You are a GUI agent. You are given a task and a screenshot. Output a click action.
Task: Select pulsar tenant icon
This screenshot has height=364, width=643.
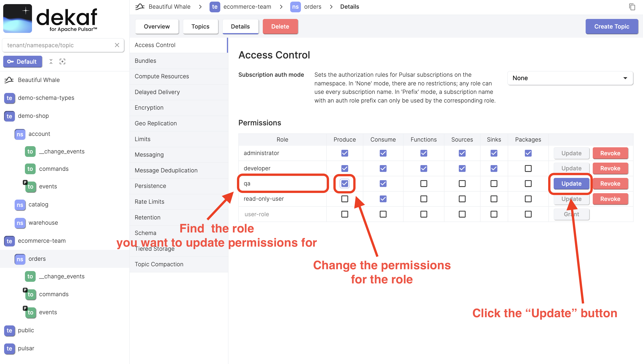(x=9, y=348)
